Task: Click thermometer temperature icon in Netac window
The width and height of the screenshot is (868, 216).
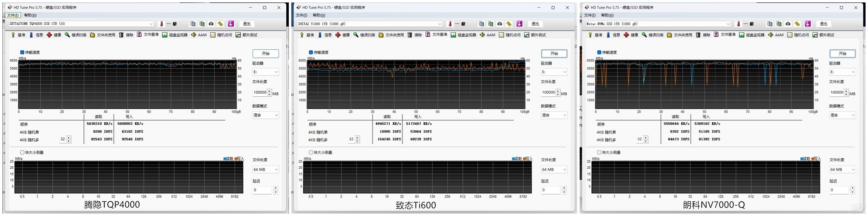Action: point(739,24)
